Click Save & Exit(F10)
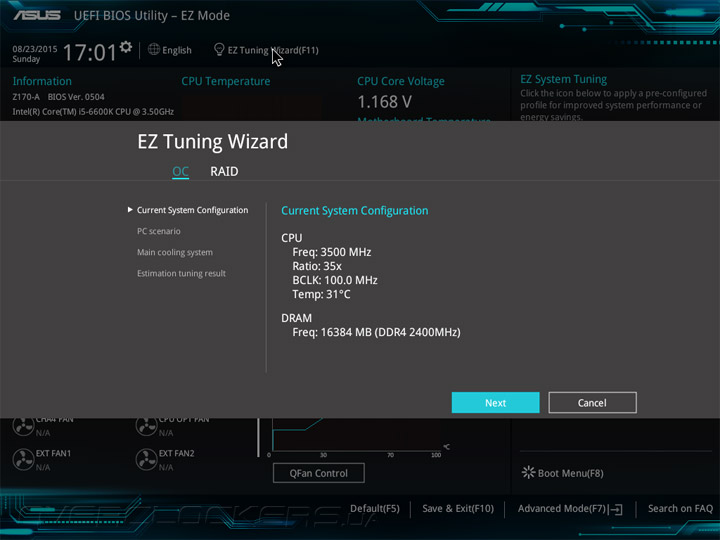Image resolution: width=720 pixels, height=540 pixels. [x=458, y=509]
